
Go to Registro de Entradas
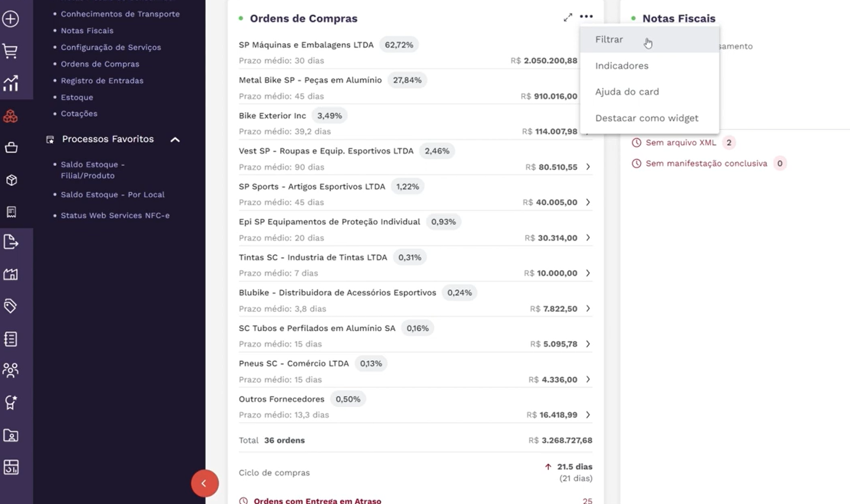(x=102, y=81)
